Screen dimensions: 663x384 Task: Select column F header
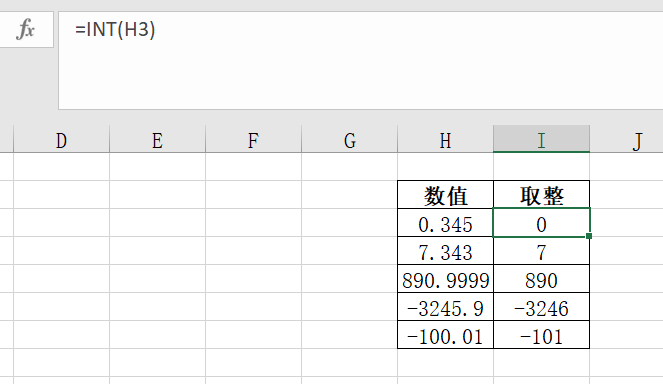click(253, 139)
